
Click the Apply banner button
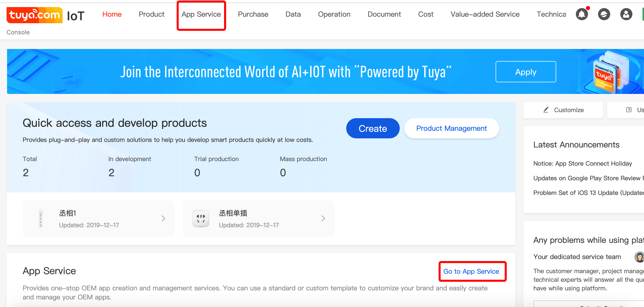(526, 72)
